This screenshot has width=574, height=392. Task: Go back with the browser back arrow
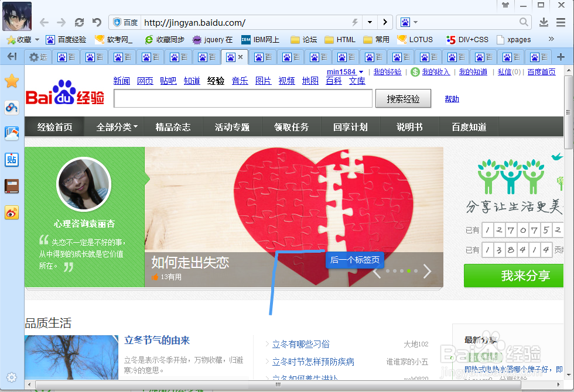click(44, 23)
